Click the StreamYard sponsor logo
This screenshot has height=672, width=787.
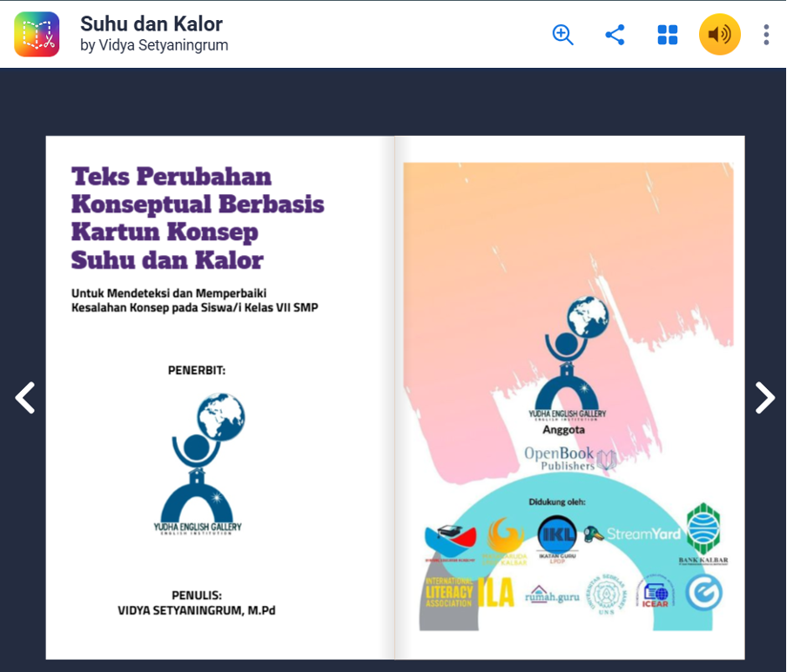coord(632,534)
